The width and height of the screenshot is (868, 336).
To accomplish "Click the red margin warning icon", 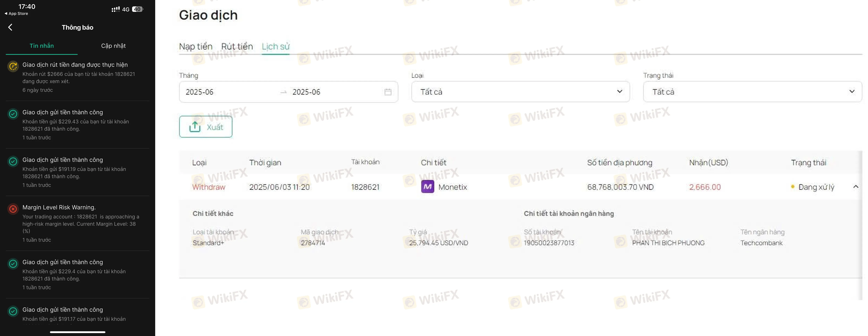I will (x=13, y=209).
